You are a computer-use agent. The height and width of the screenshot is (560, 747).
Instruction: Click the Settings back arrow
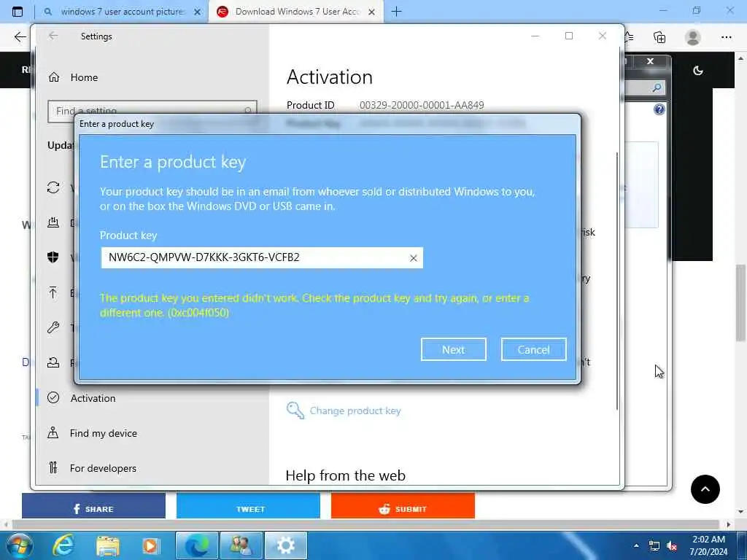[53, 36]
